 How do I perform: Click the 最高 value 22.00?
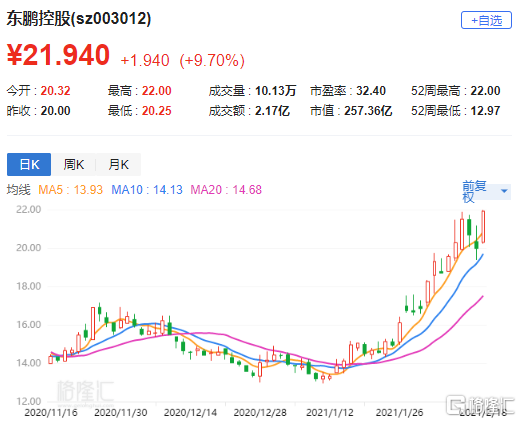[x=156, y=91]
